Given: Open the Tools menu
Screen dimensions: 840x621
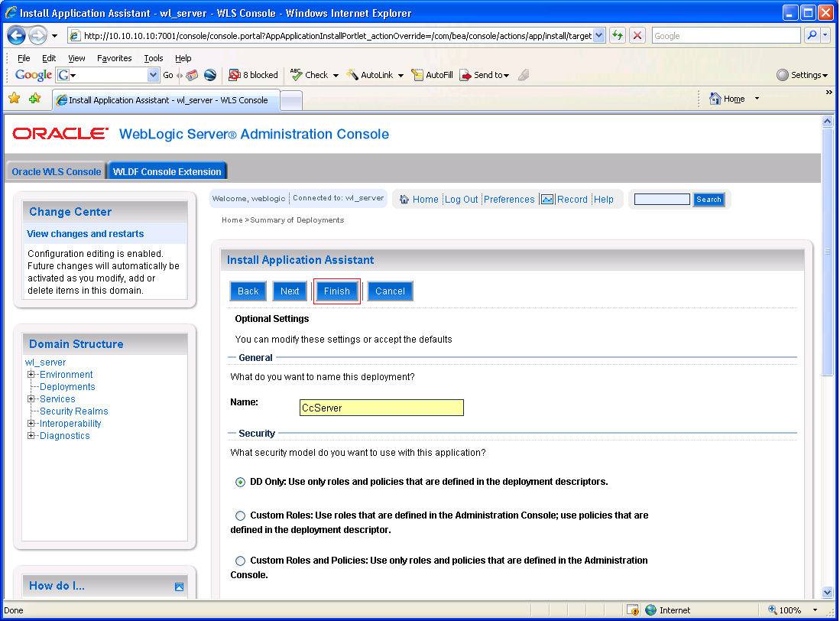Looking at the screenshot, I should coord(153,57).
